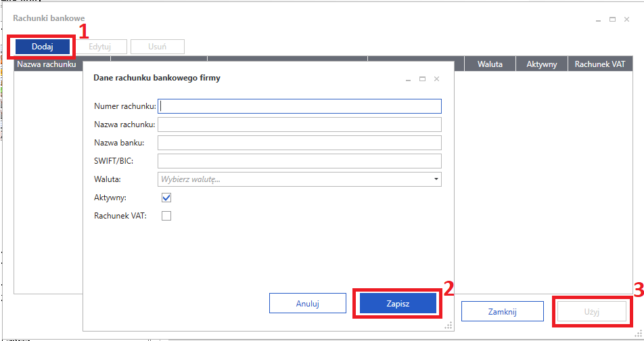Screen dimensions: 644x341
Task: Maximize the Dane rachunku bankowego firmy dialog
Action: point(422,79)
